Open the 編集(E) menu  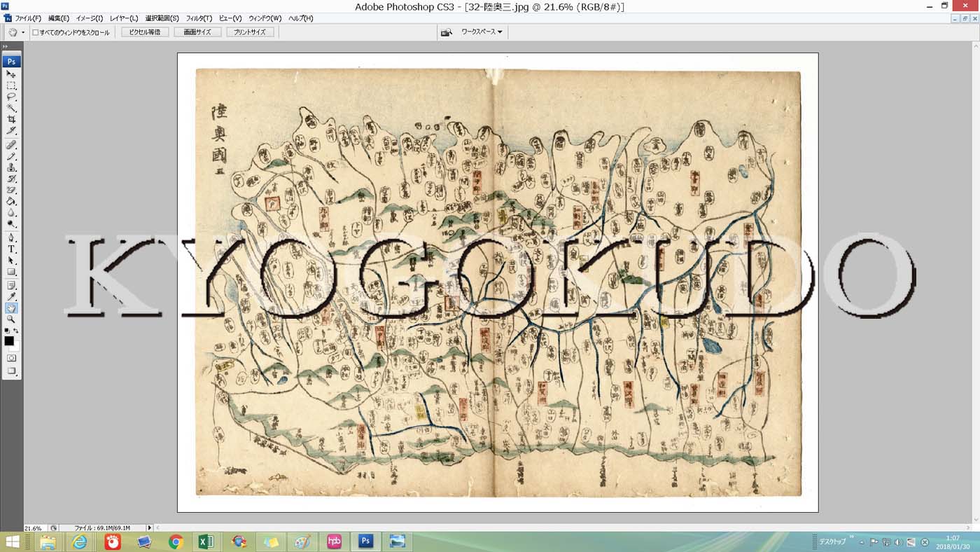pos(59,18)
